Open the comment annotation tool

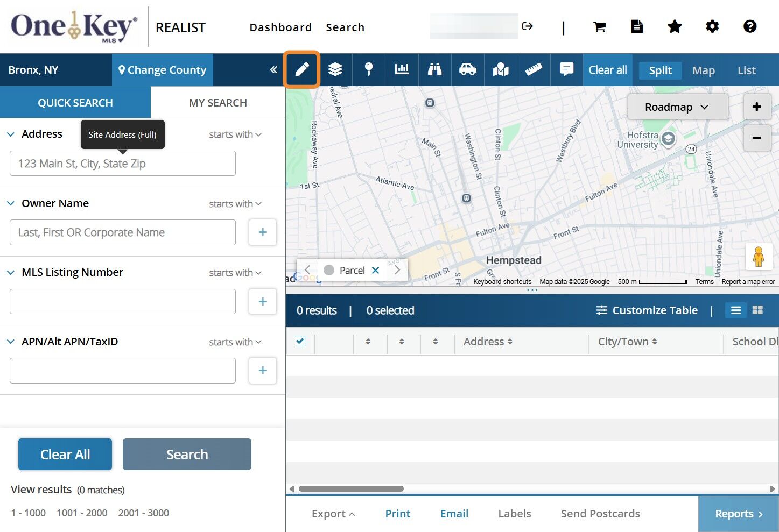tap(566, 69)
